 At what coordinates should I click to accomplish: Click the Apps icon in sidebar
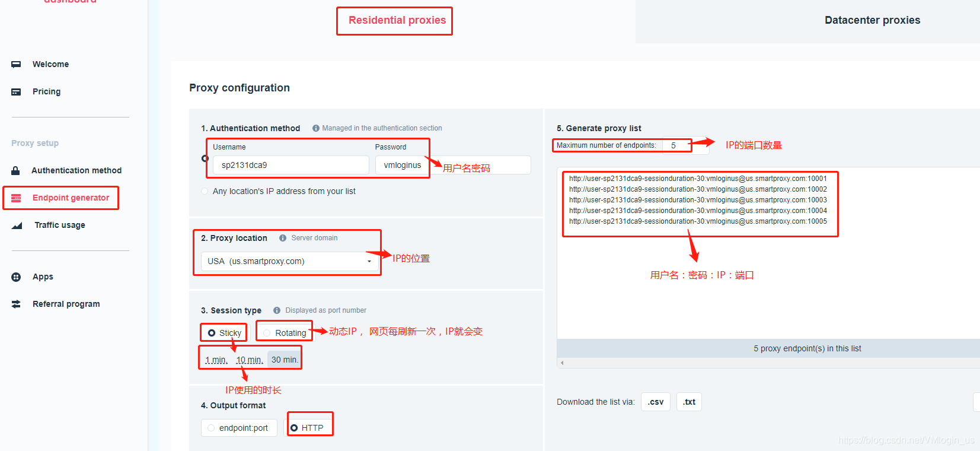pyautogui.click(x=16, y=277)
